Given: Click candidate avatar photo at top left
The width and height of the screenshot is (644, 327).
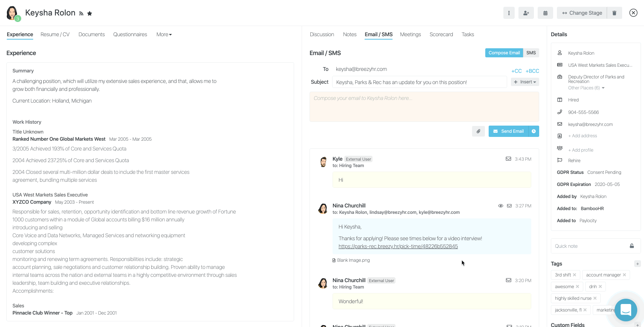Looking at the screenshot, I should point(12,13).
